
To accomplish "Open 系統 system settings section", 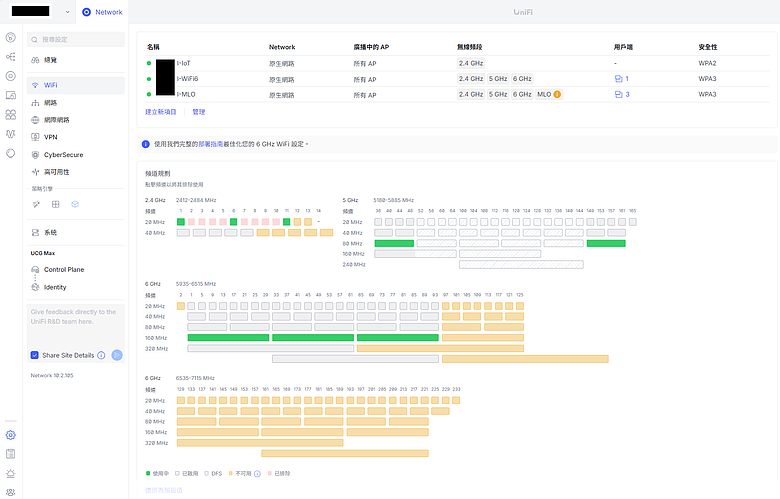I will click(76, 232).
